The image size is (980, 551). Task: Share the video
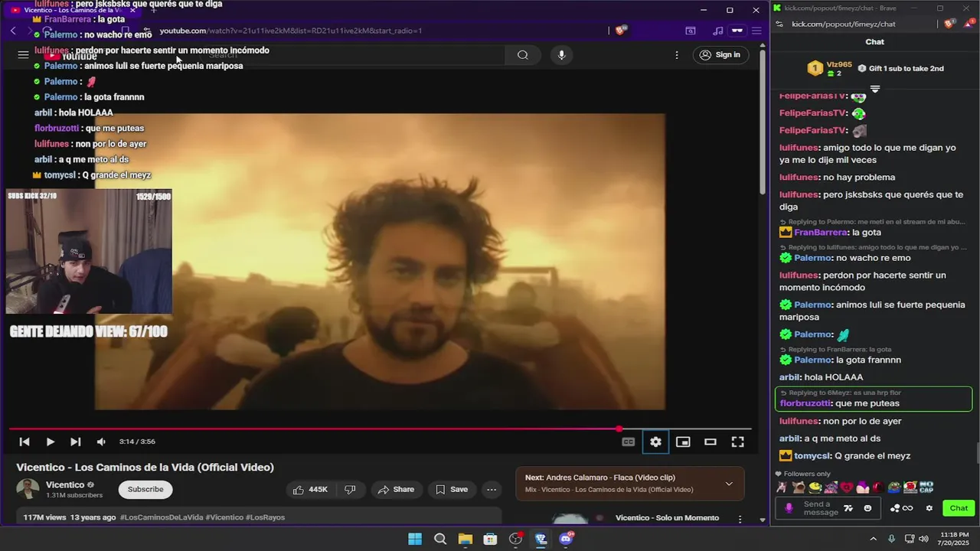[396, 490]
